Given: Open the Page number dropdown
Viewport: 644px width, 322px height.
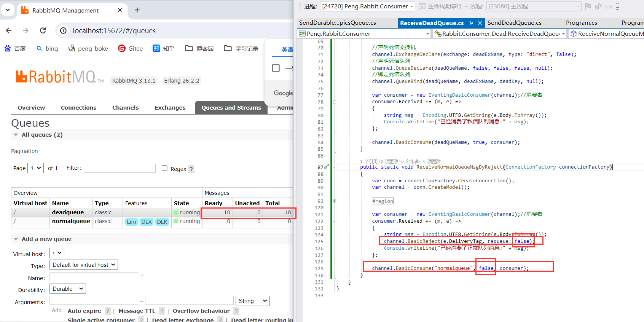Looking at the screenshot, I should 36,168.
